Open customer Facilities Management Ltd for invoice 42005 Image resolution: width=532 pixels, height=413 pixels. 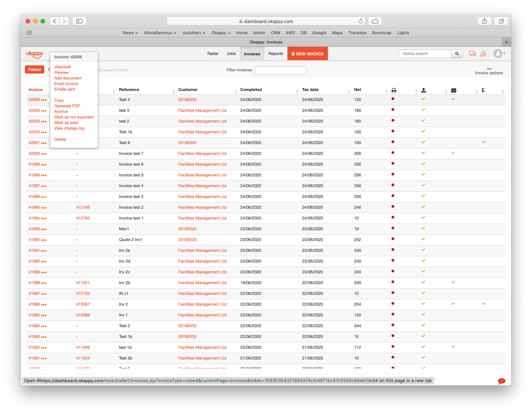tap(202, 110)
